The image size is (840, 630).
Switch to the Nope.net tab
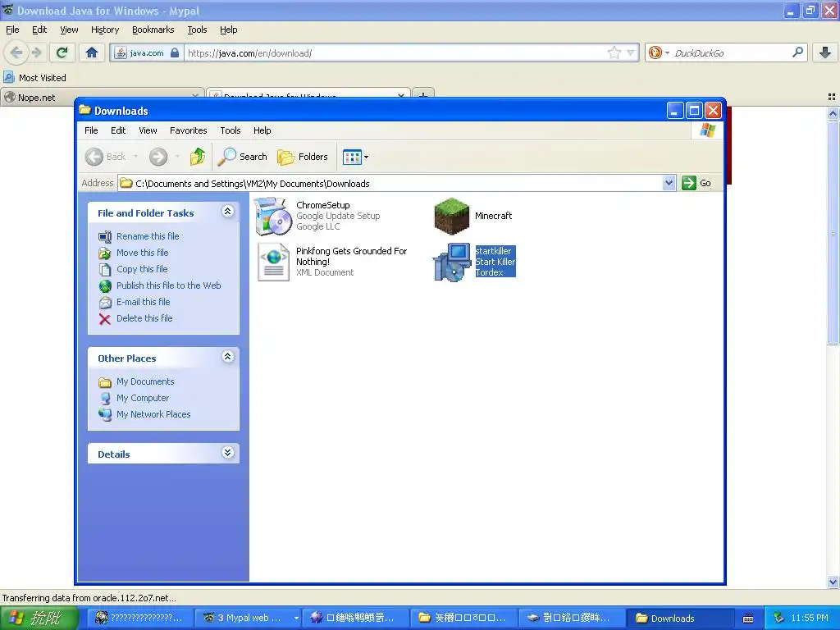pyautogui.click(x=103, y=97)
